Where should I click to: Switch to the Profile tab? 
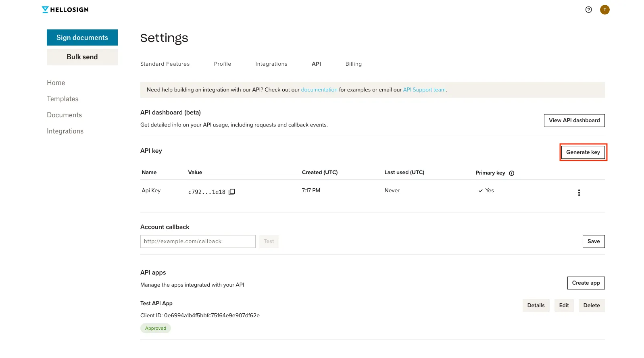point(223,64)
